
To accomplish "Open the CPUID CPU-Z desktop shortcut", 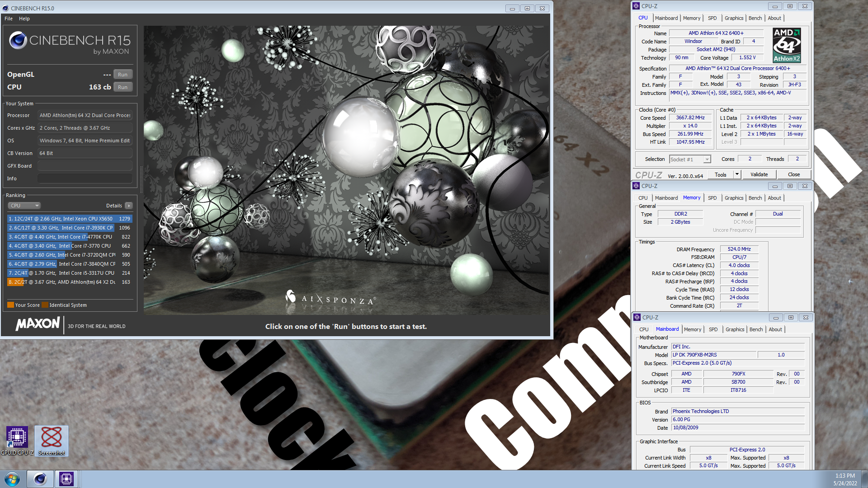I will 17,440.
